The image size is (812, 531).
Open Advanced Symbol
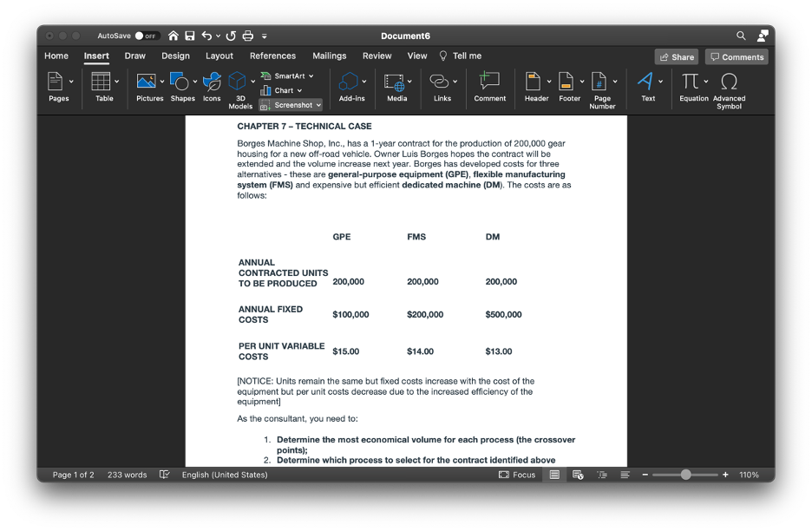pyautogui.click(x=729, y=90)
